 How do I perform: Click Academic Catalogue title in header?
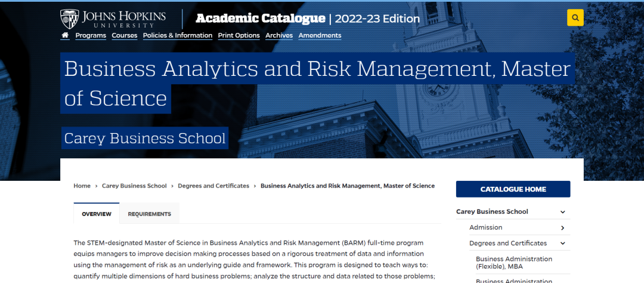[260, 19]
